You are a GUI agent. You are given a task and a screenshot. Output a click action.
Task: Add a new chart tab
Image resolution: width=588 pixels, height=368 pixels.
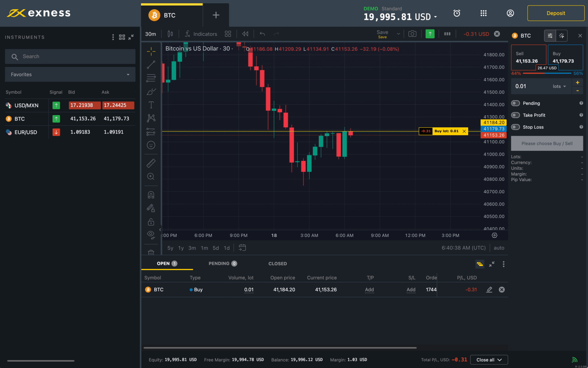click(216, 15)
